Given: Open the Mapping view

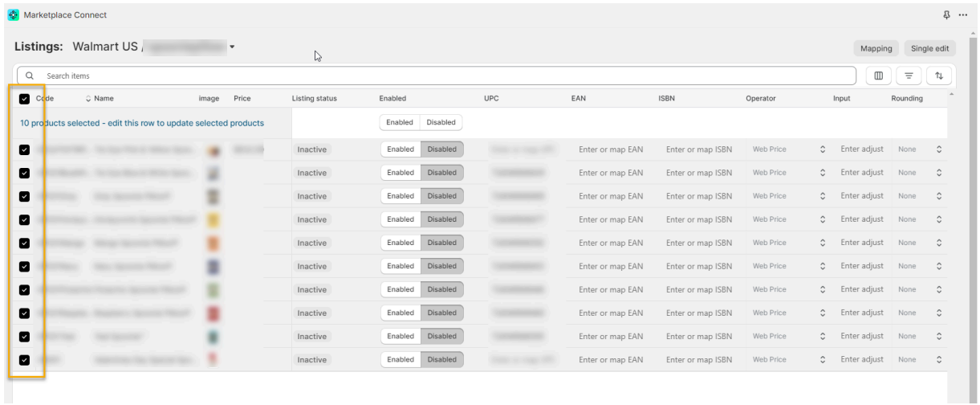Looking at the screenshot, I should pyautogui.click(x=876, y=49).
